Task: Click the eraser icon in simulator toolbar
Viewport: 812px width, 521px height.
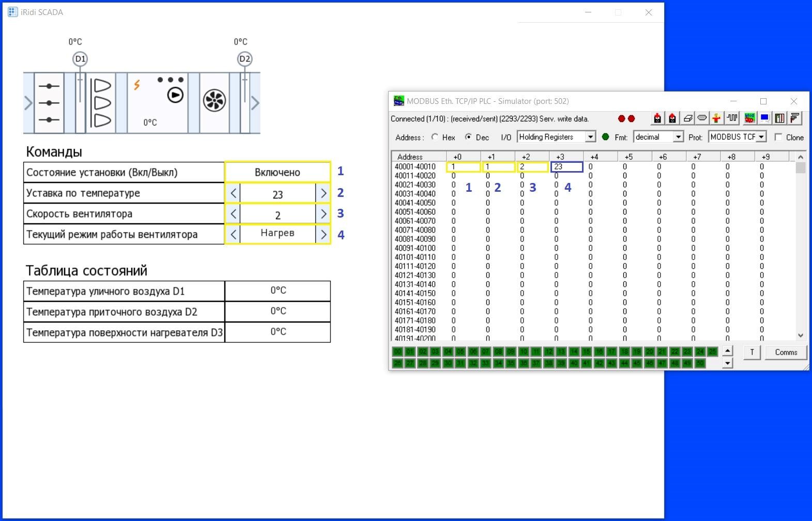Action: [687, 118]
